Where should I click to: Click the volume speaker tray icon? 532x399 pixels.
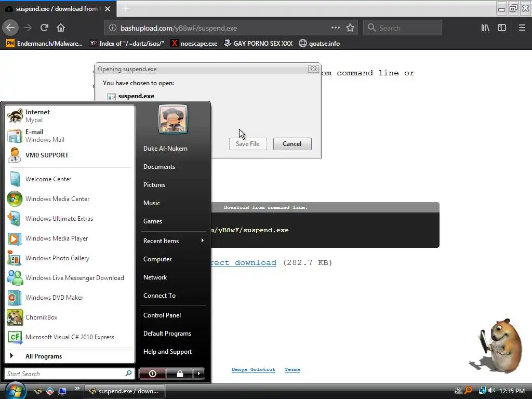[492, 391]
